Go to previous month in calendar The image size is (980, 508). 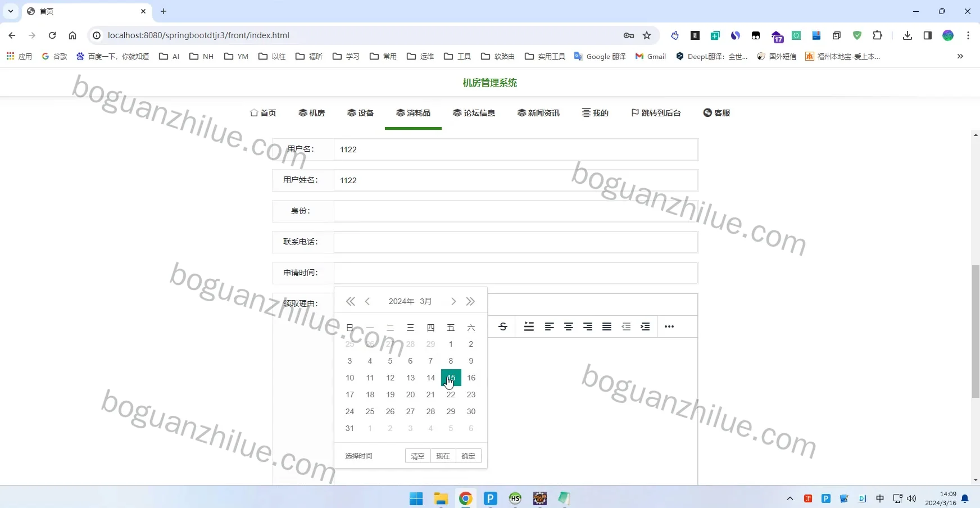[x=367, y=302]
